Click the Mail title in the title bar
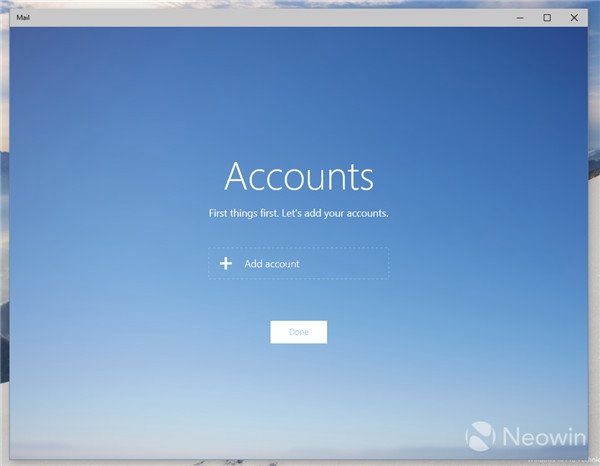Viewport: 600px width, 466px height. (x=23, y=17)
